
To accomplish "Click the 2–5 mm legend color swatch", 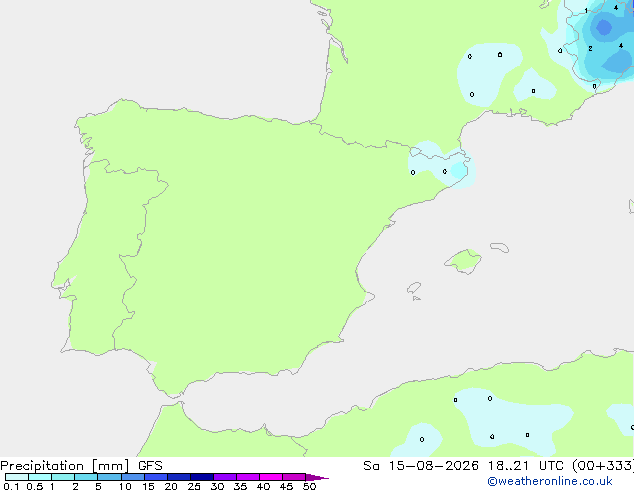I will click(86, 477).
